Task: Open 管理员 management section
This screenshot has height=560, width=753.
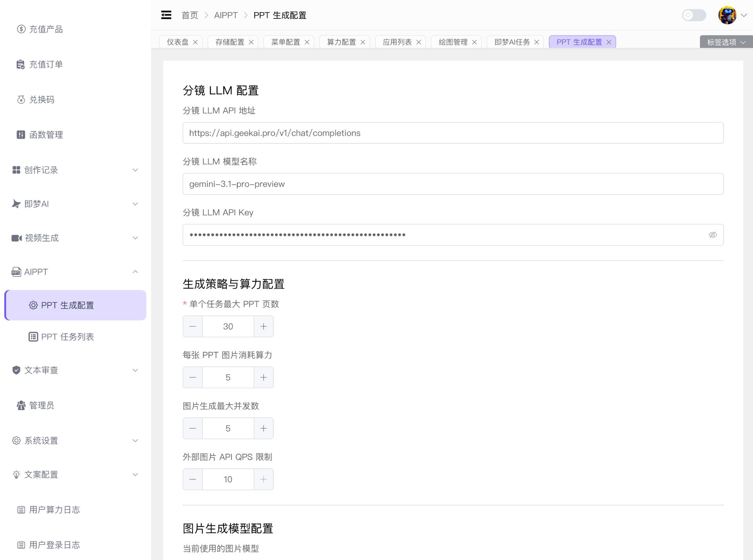Action: click(40, 405)
